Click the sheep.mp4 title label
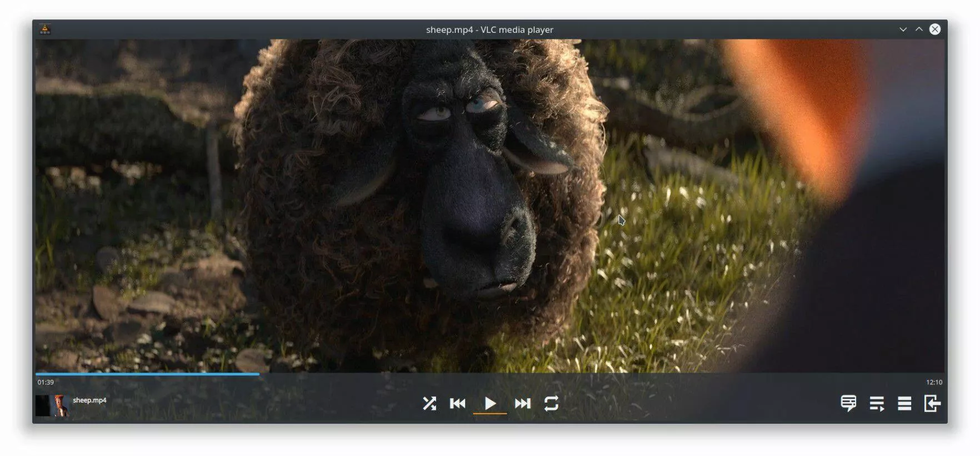Viewport: 980px width, 456px height. coord(89,400)
